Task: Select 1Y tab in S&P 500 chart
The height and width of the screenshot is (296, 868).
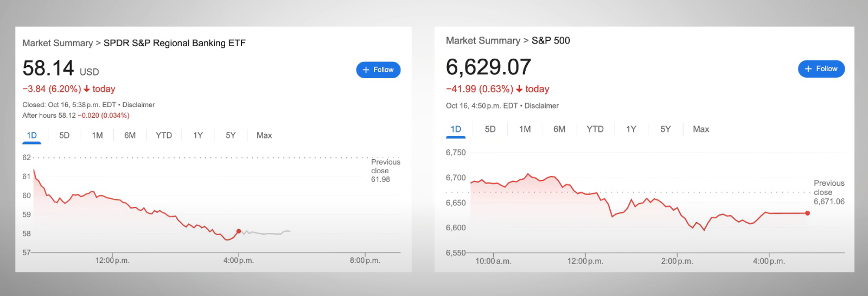Action: [631, 129]
